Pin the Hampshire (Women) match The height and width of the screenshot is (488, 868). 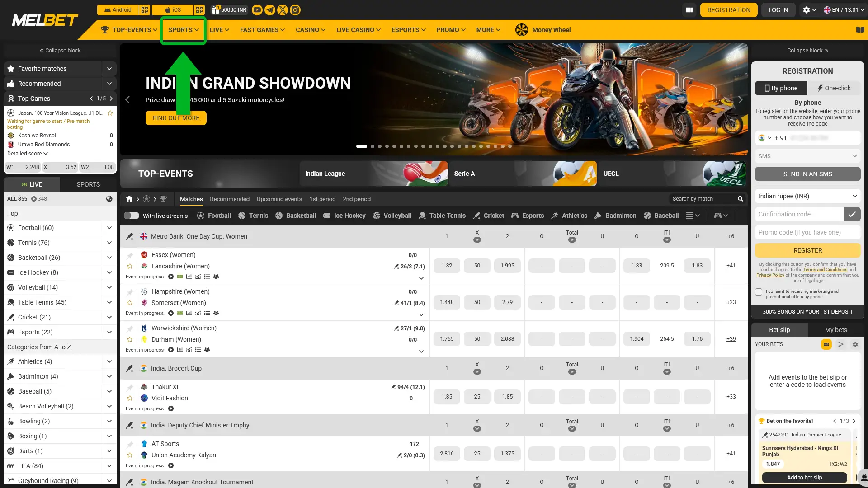(x=130, y=292)
